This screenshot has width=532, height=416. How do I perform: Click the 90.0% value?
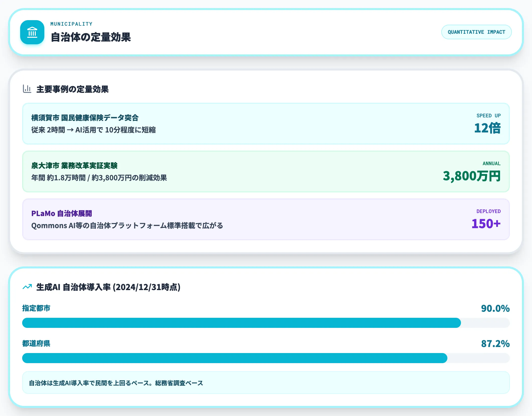point(495,308)
